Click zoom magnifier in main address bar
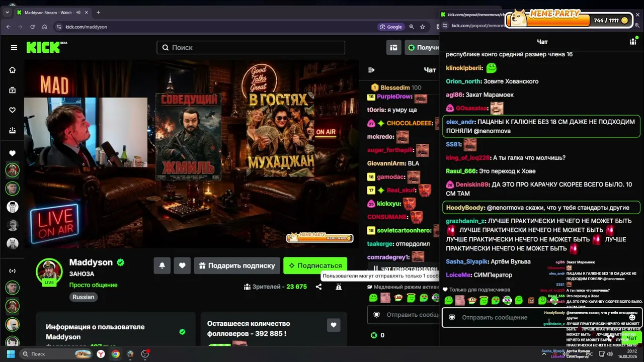The image size is (644, 362). pyautogui.click(x=412, y=27)
